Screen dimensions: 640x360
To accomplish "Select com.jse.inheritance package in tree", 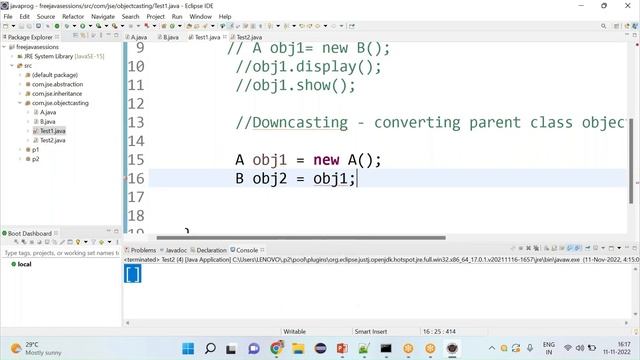I will coord(57,93).
